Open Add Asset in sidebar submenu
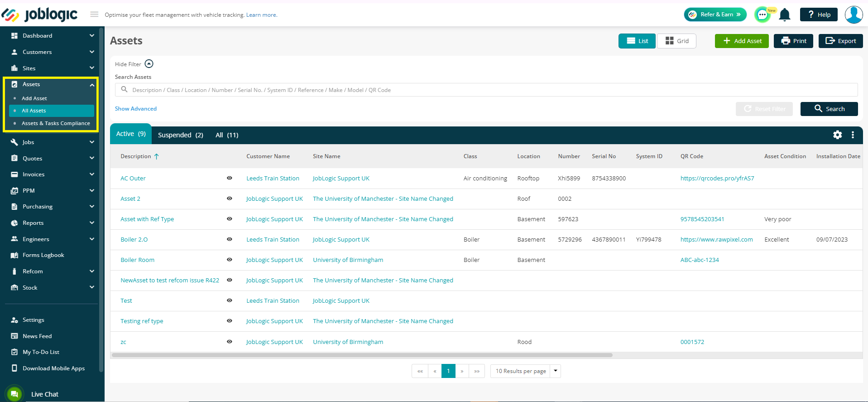The width and height of the screenshot is (868, 402). pos(34,98)
